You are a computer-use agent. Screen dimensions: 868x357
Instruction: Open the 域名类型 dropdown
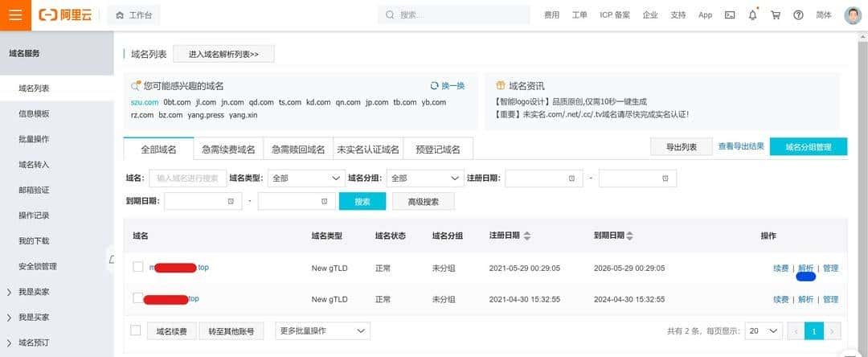pos(307,178)
